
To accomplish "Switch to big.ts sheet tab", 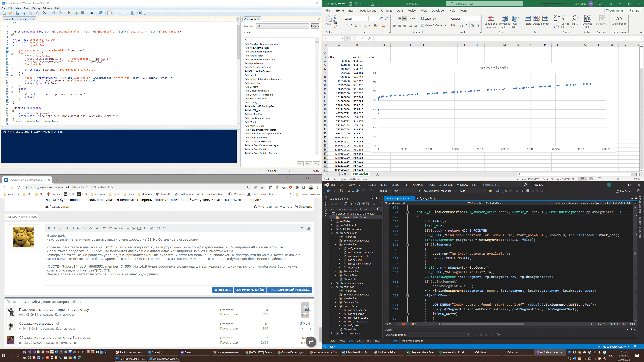I will [345, 174].
